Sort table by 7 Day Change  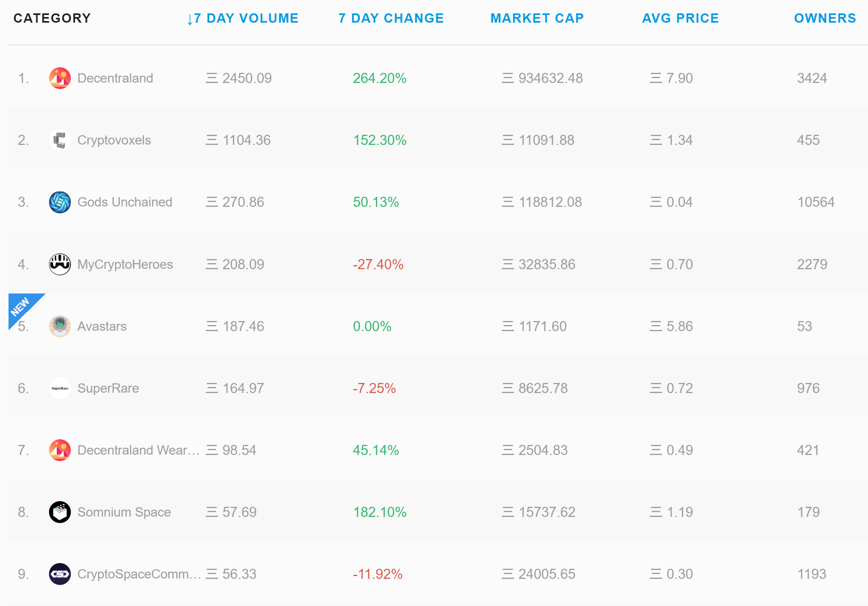pos(391,18)
